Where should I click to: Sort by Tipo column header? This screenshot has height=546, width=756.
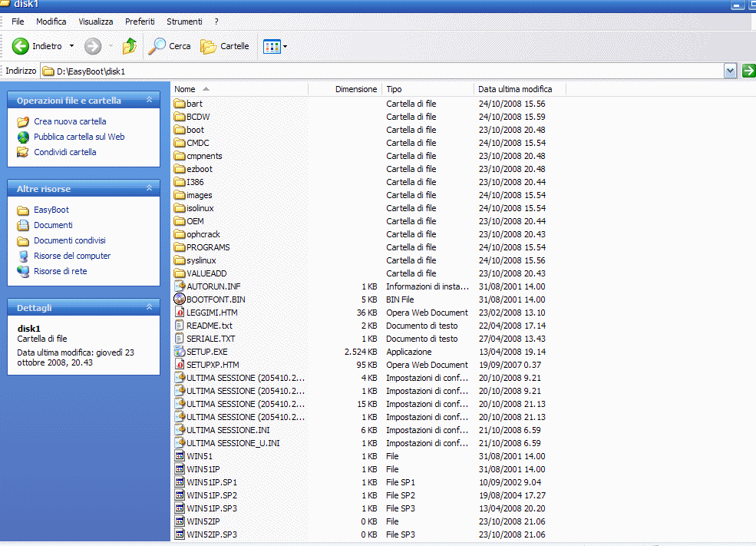point(428,89)
